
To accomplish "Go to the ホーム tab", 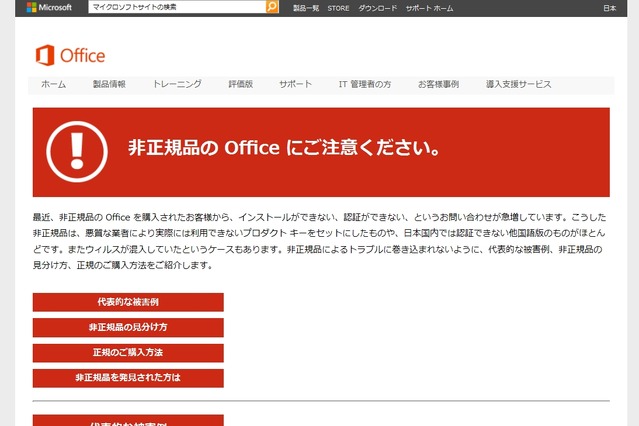I will pos(53,84).
